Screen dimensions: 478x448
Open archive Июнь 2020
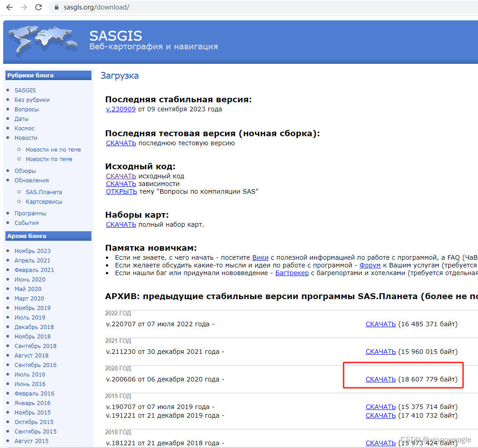(30, 280)
